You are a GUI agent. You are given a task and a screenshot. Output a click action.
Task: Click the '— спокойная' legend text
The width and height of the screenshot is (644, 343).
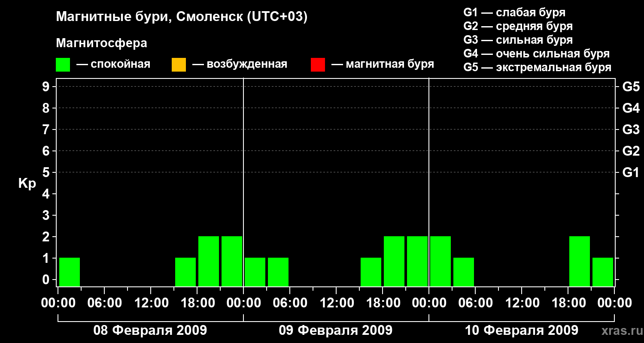113,65
